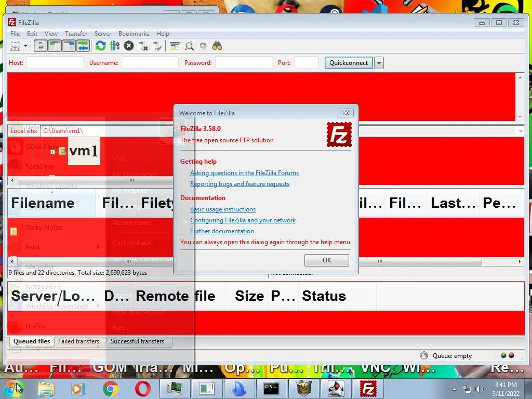Image resolution: width=532 pixels, height=399 pixels.
Task: Open Opera browser from taskbar
Action: pos(143,389)
